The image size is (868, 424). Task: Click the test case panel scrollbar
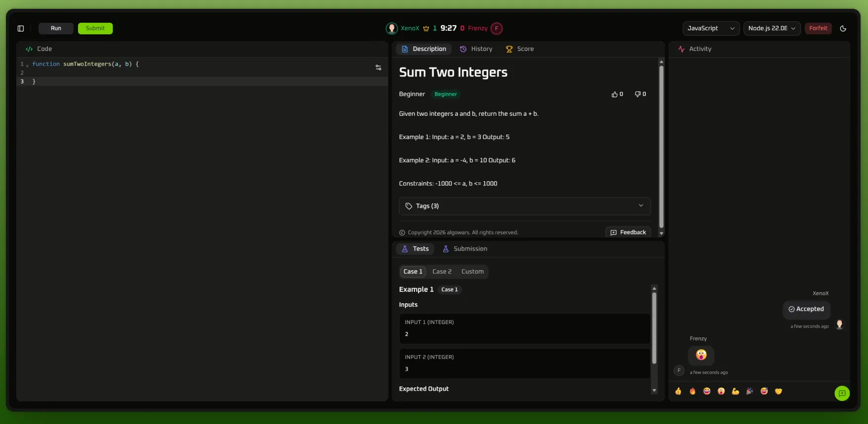click(x=654, y=328)
